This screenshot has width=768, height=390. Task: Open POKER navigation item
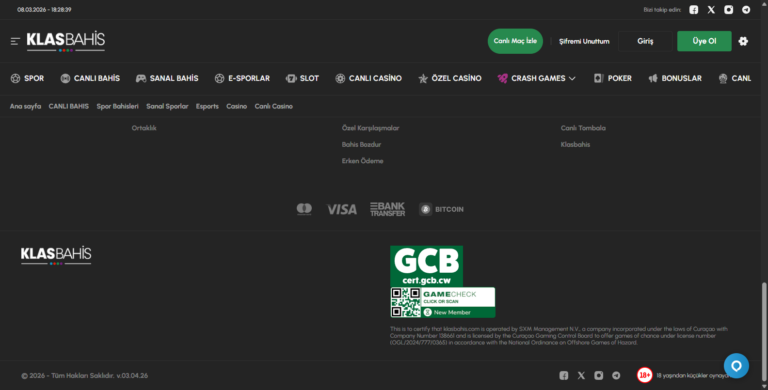pyautogui.click(x=613, y=78)
